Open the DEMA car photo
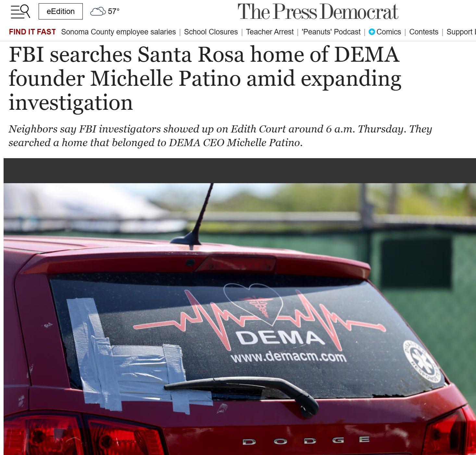The image size is (476, 455). [x=240, y=319]
